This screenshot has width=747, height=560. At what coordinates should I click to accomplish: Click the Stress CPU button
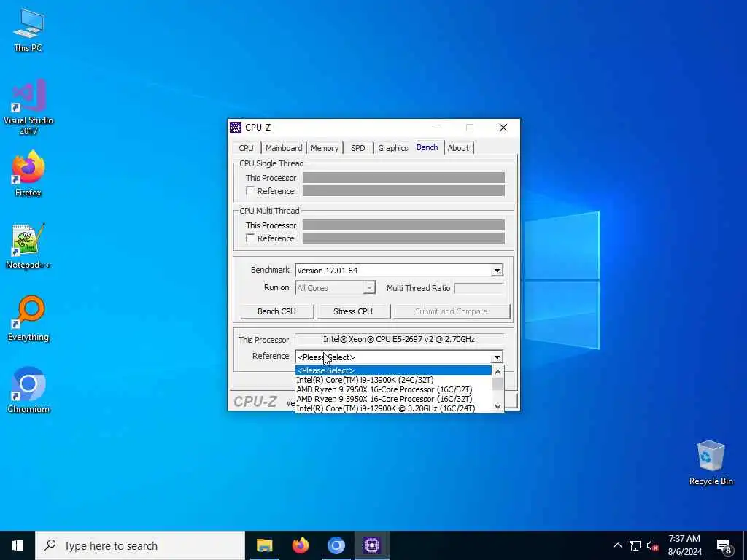coord(353,311)
